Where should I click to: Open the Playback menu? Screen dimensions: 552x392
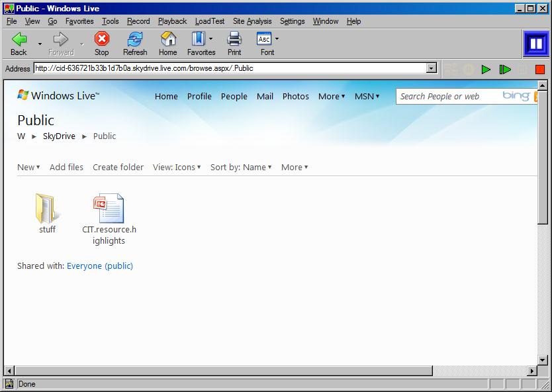pos(173,21)
